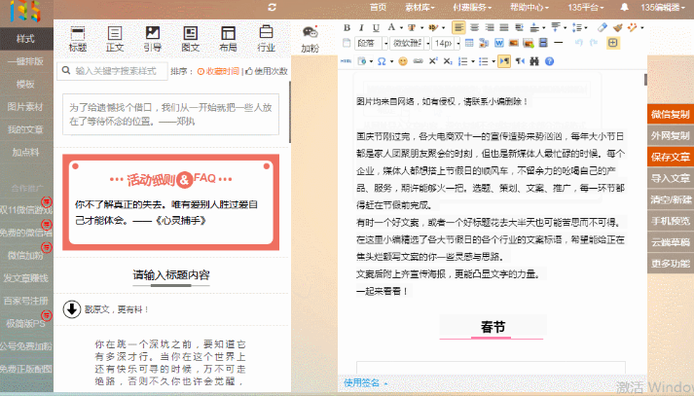Image resolution: width=694 pixels, height=396 pixels.
Task: Expand the line spacing dropdown arrow
Action: pos(586,27)
